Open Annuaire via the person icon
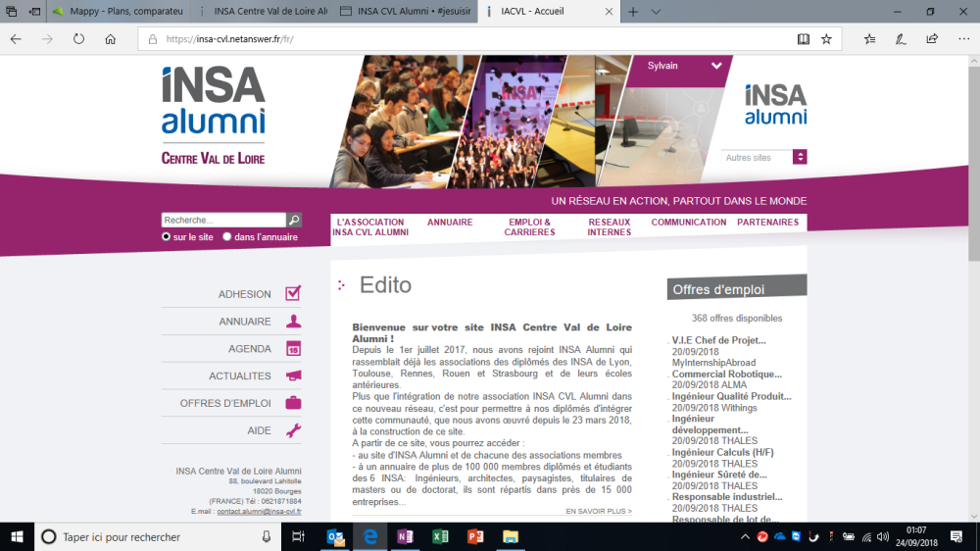Screen dimensions: 980x551 pos(293,321)
